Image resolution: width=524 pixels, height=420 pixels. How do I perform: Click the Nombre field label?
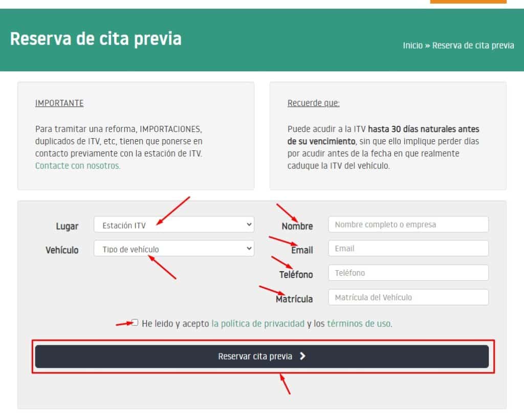(x=297, y=226)
